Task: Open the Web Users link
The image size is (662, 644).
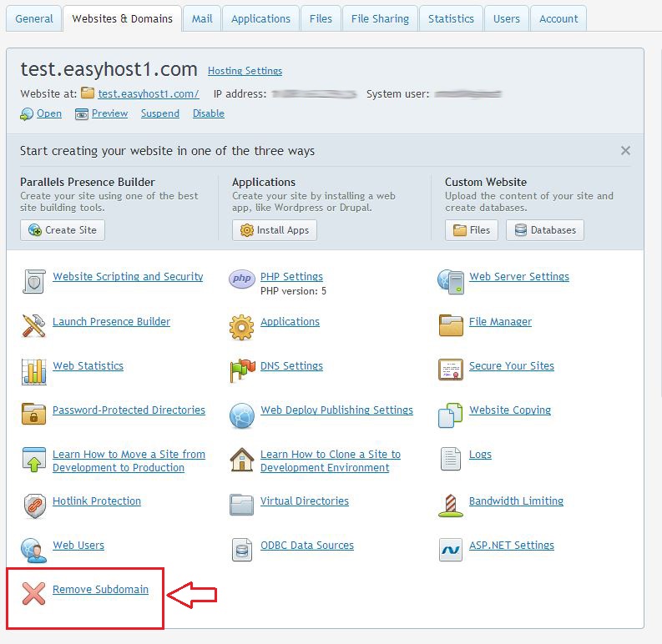Action: coord(78,546)
